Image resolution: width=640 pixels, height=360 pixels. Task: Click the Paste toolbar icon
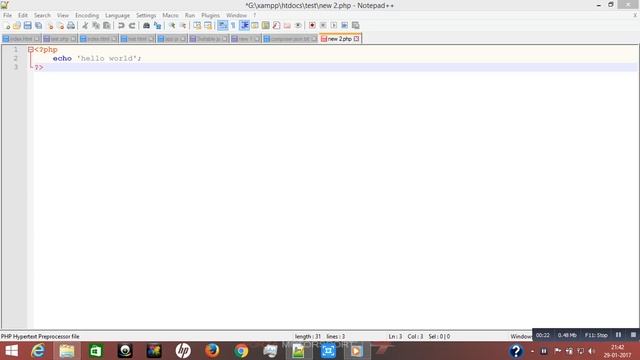tap(107, 25)
